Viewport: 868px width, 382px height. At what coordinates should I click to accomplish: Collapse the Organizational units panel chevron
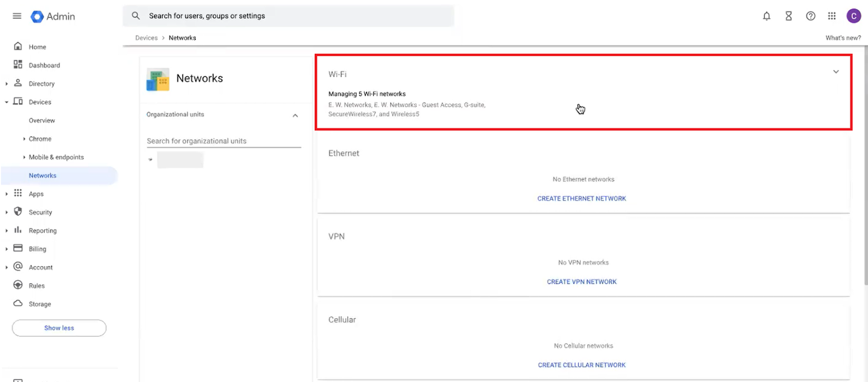(x=295, y=115)
